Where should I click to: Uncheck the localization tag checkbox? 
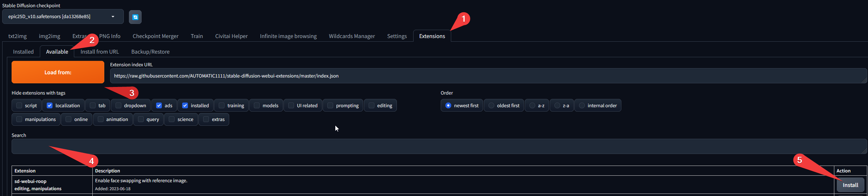click(50, 105)
